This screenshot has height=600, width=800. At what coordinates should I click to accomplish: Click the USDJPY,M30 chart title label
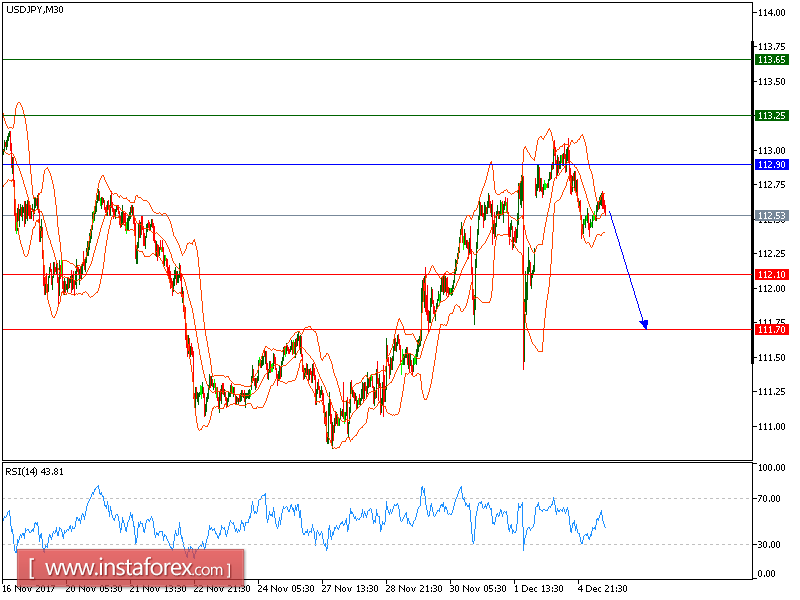34,13
